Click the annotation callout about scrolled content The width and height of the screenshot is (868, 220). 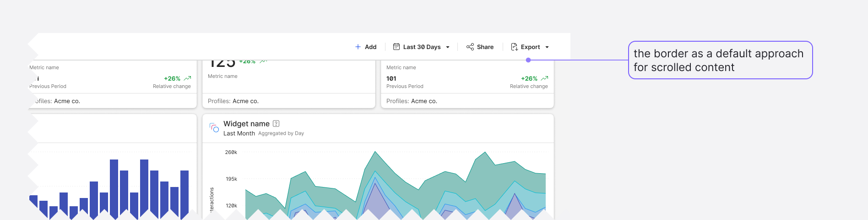[720, 60]
